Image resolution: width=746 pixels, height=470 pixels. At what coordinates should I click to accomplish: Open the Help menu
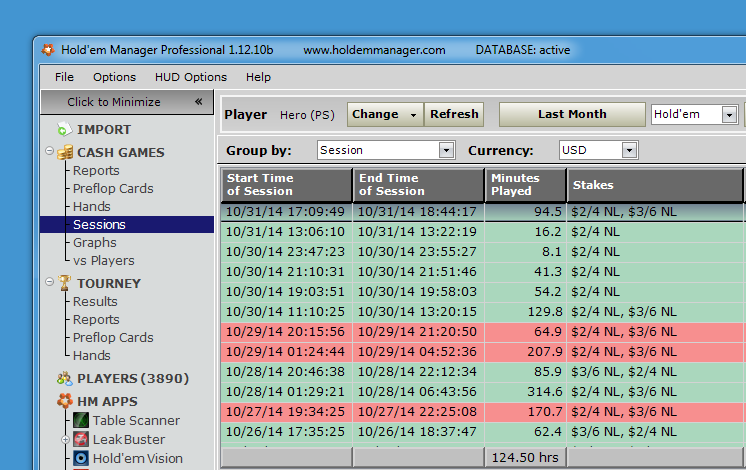click(x=258, y=77)
